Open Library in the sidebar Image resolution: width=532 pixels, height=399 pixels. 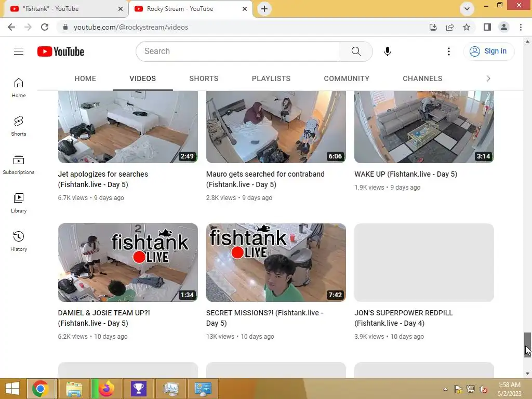(19, 203)
